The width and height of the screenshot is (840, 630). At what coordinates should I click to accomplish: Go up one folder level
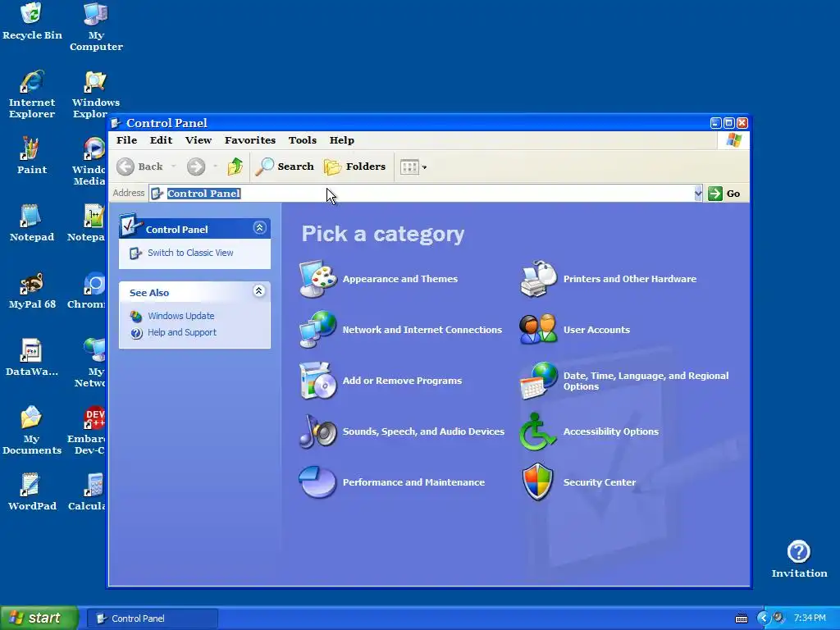[235, 167]
